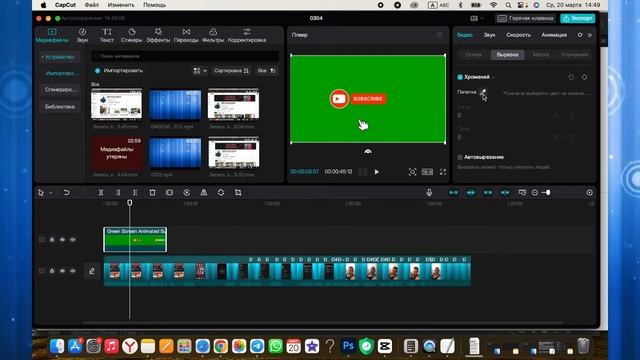The image size is (640, 360).
Task: Open fullscreen preview in the player
Action: [x=443, y=172]
